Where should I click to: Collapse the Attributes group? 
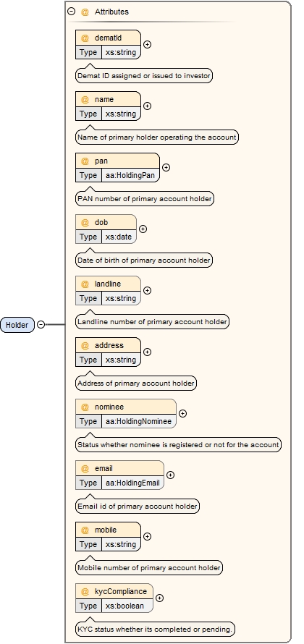(72, 12)
